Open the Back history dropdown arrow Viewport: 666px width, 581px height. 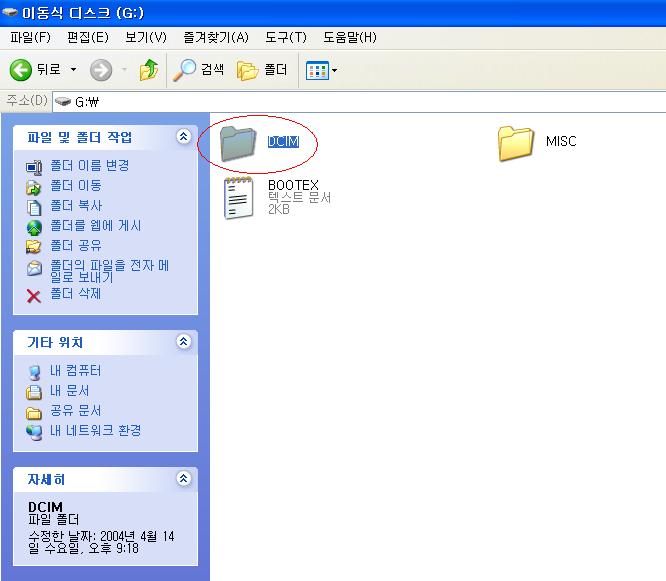coord(73,69)
